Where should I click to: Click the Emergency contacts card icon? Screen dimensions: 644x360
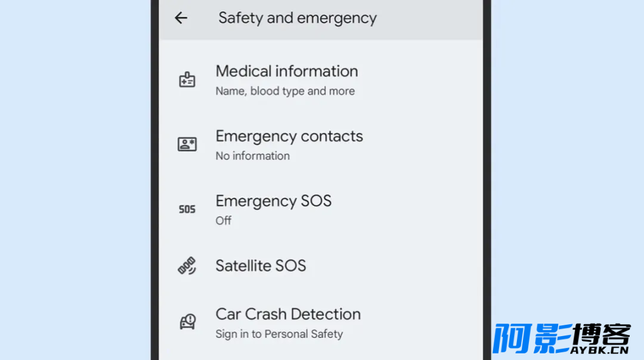(187, 144)
